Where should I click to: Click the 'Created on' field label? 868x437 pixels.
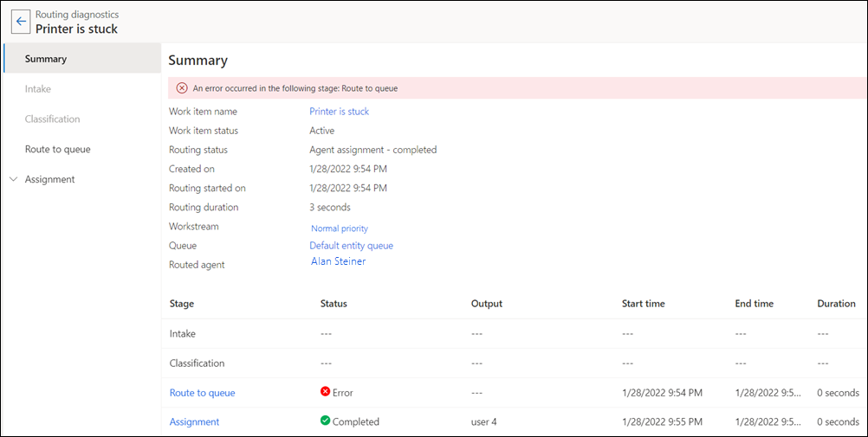tap(191, 169)
